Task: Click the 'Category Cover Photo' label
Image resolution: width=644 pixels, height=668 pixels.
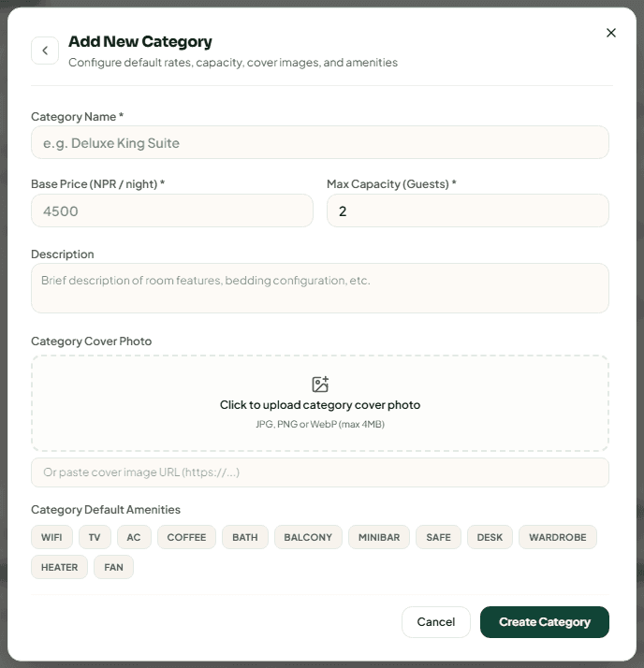Action: click(91, 341)
